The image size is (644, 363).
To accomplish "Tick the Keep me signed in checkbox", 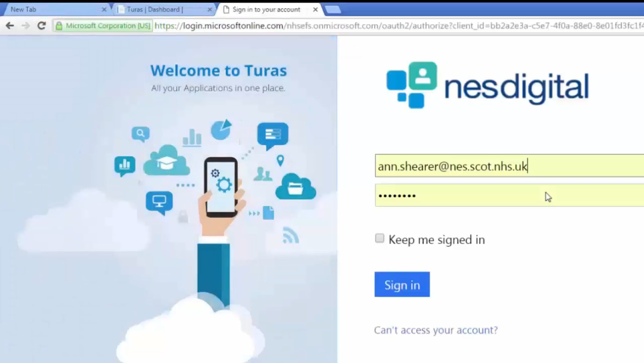I will click(379, 238).
